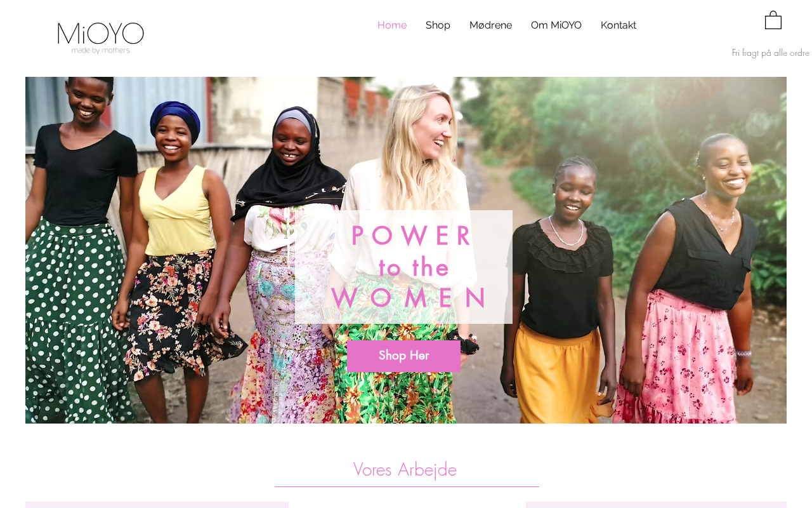This screenshot has height=508, width=812.
Task: Click the 'made by mothers' tagline
Action: click(x=100, y=50)
